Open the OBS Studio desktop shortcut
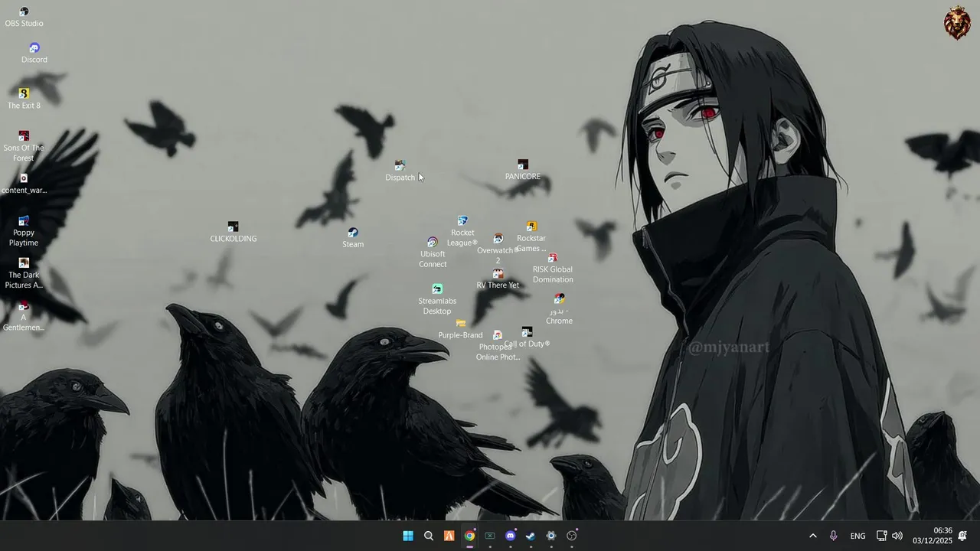 [24, 17]
